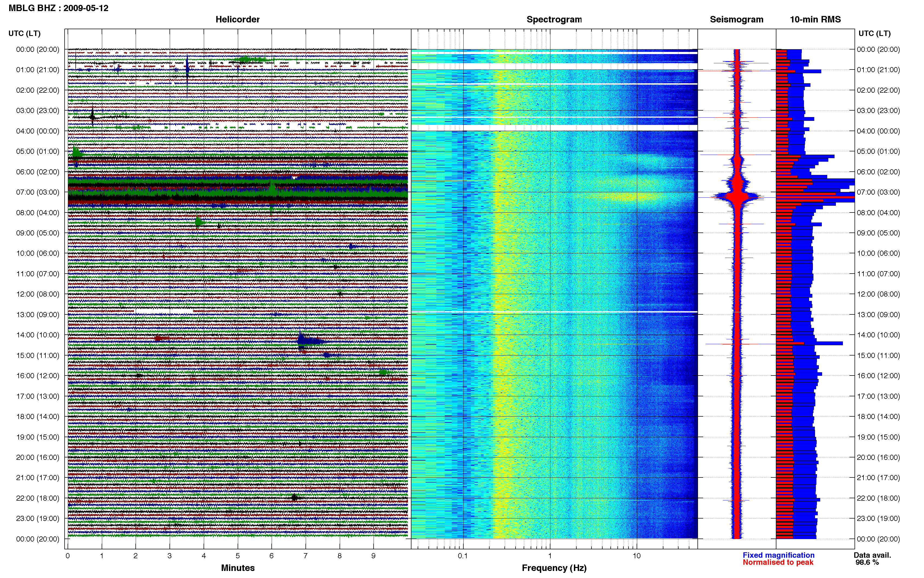Click the minute '9' tick label

click(373, 556)
